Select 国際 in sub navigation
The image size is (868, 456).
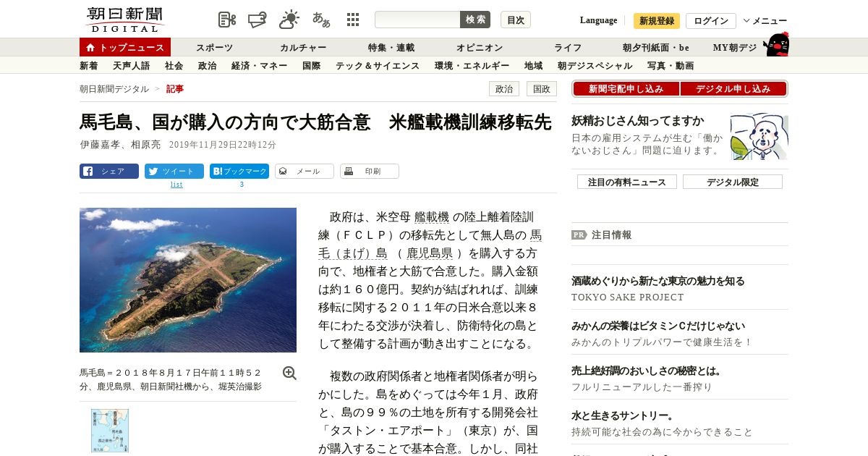[x=312, y=66]
